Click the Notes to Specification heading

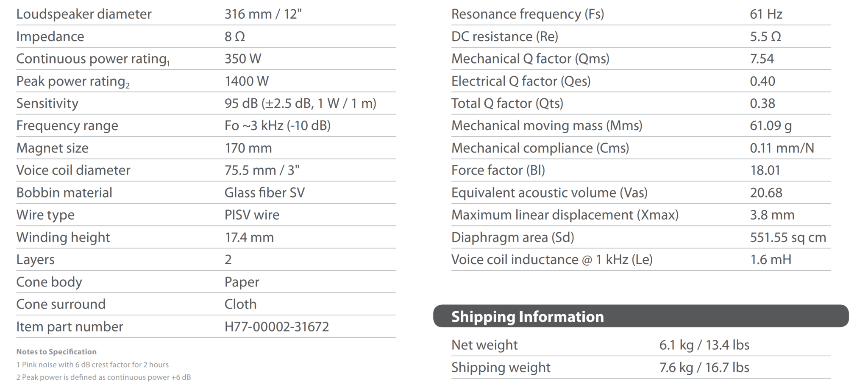(56, 352)
